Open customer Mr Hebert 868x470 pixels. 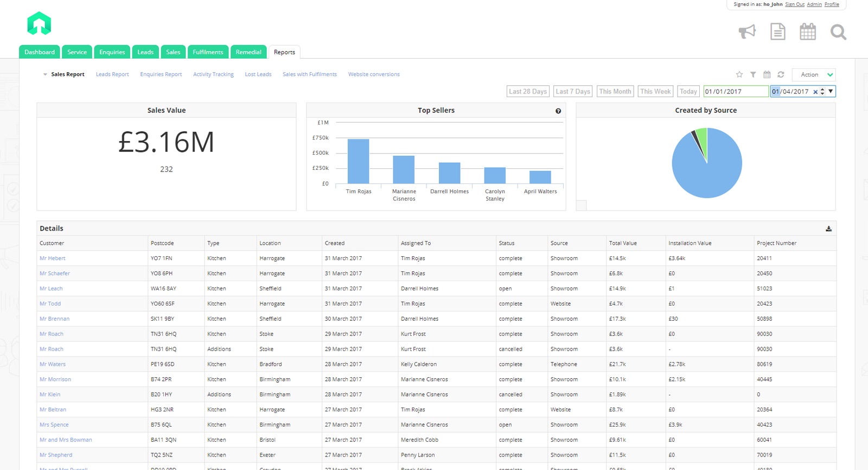pyautogui.click(x=52, y=258)
